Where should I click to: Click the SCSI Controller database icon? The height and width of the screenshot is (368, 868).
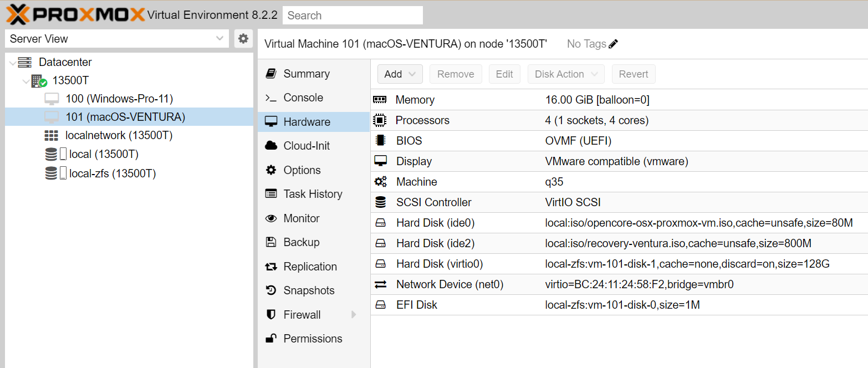380,202
